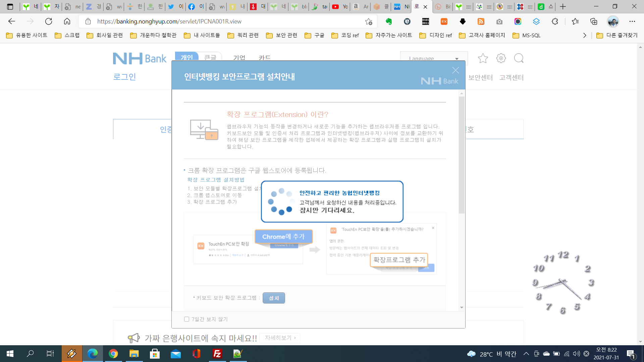Check the 7일간 보지 않기 checkbox
This screenshot has height=362, width=644.
coord(186,319)
